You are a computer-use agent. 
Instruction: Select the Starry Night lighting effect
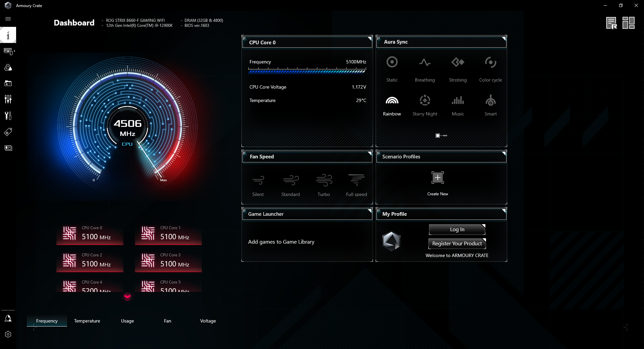(425, 105)
